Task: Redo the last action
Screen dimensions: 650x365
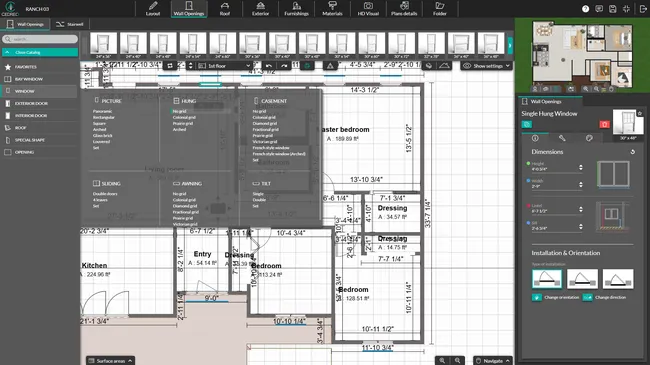Action: 284,66
